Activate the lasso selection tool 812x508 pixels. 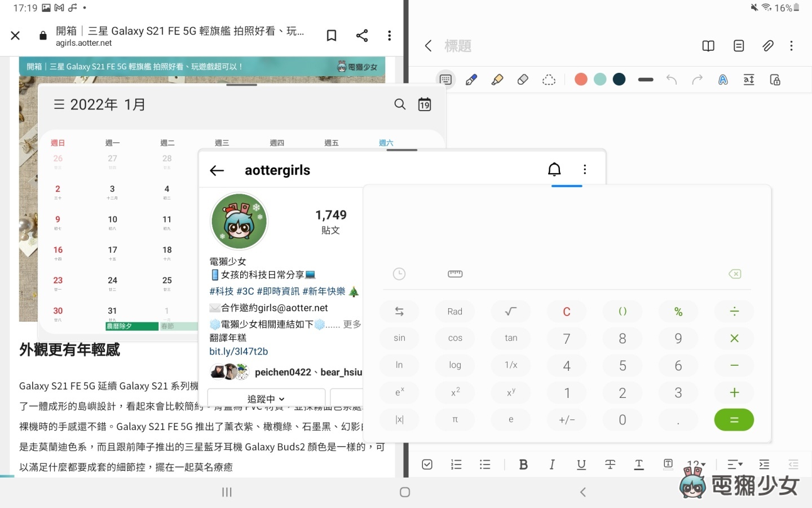[x=549, y=80]
